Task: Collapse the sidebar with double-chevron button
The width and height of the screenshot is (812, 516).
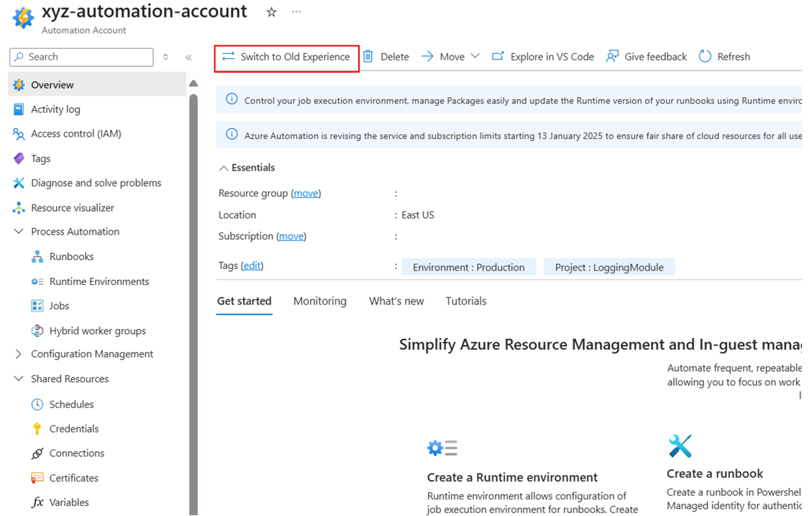Action: pos(188,57)
